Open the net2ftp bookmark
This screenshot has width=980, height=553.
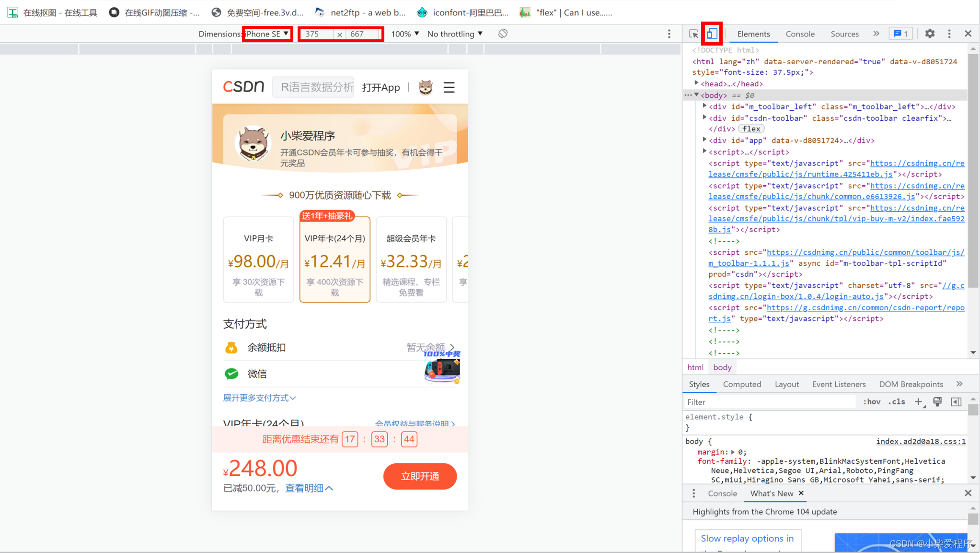point(360,12)
